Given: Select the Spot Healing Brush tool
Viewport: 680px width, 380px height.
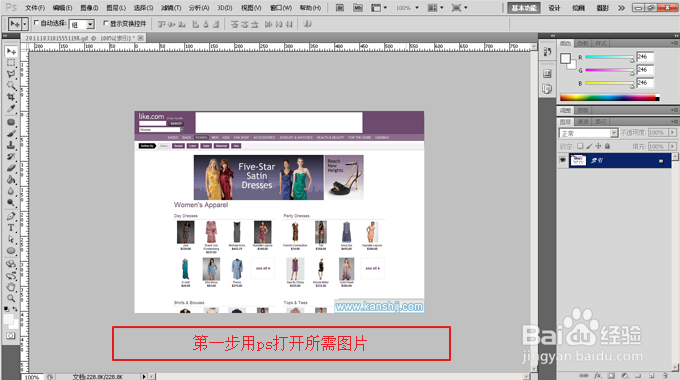Looking at the screenshot, I should tap(11, 122).
